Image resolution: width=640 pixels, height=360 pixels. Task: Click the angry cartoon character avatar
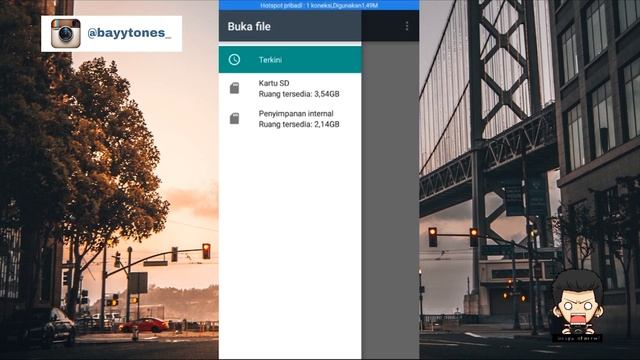[x=578, y=304]
